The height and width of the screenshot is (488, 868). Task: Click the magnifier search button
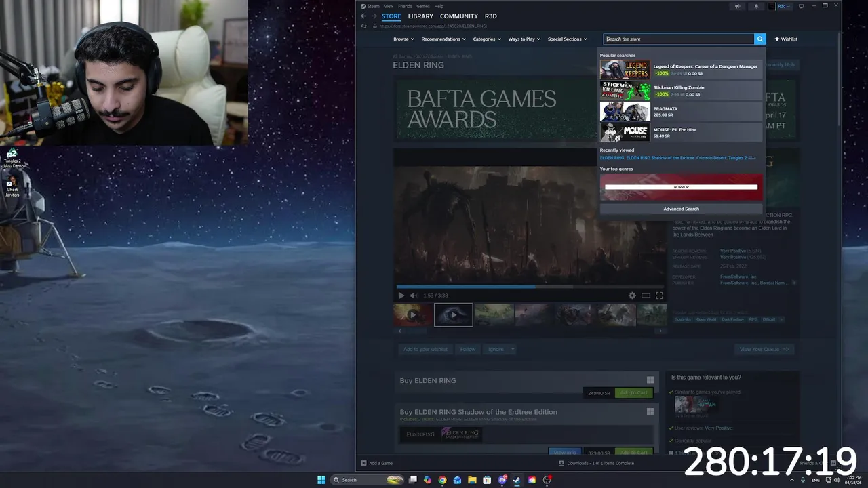(760, 39)
